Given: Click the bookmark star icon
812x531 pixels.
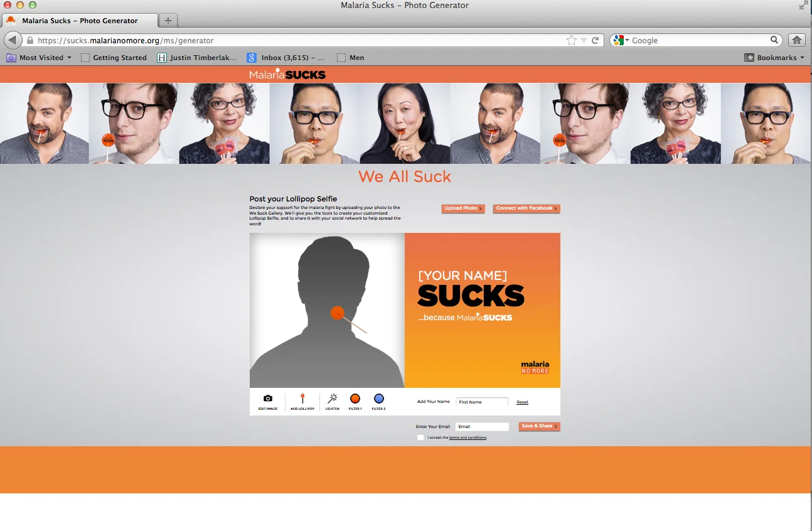Looking at the screenshot, I should coord(571,40).
